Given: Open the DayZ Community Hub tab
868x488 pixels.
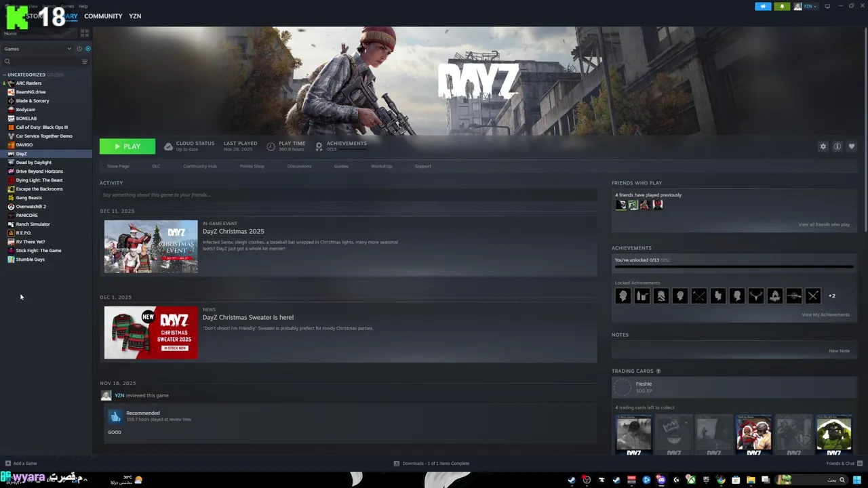Looking at the screenshot, I should click(200, 166).
